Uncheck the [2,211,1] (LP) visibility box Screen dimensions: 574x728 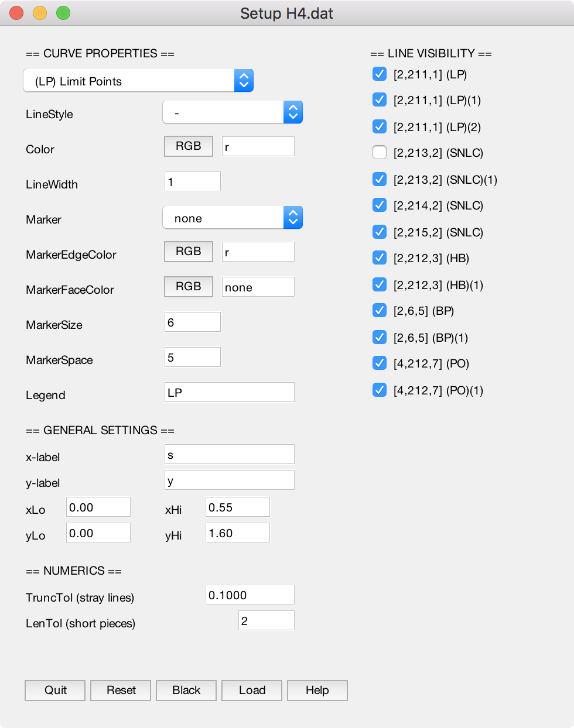click(x=380, y=74)
